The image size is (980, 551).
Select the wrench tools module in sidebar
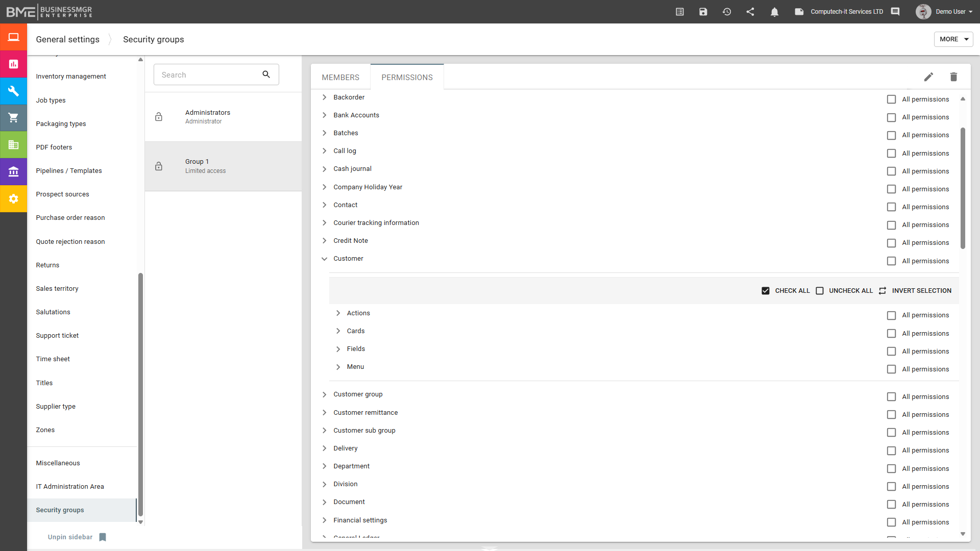[13, 91]
